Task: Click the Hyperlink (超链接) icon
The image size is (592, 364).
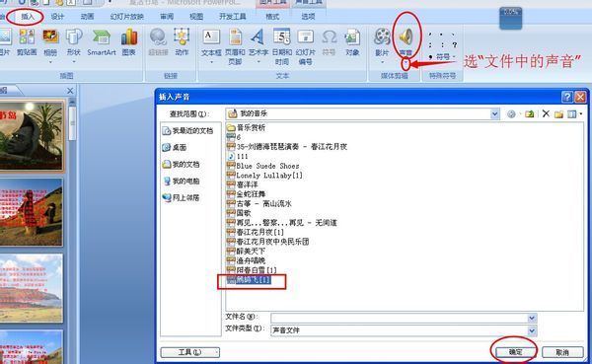Action: click(x=158, y=37)
